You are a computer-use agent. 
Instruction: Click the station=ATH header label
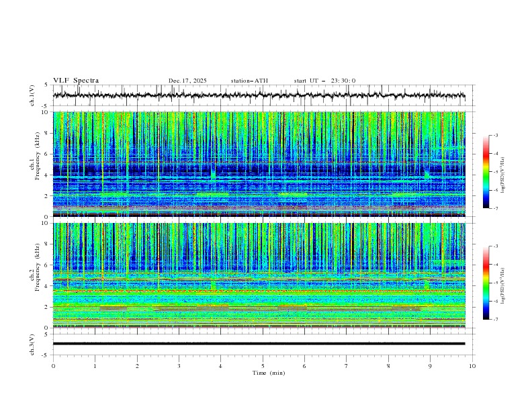(x=249, y=81)
